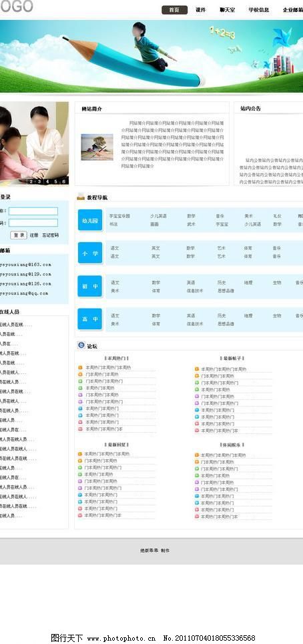Open the 字宝宝乐园 course link
This screenshot has width=303, height=644.
119,216
